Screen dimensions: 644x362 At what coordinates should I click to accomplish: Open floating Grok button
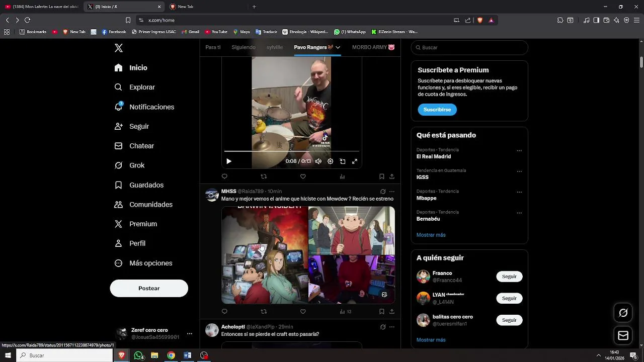[623, 313]
